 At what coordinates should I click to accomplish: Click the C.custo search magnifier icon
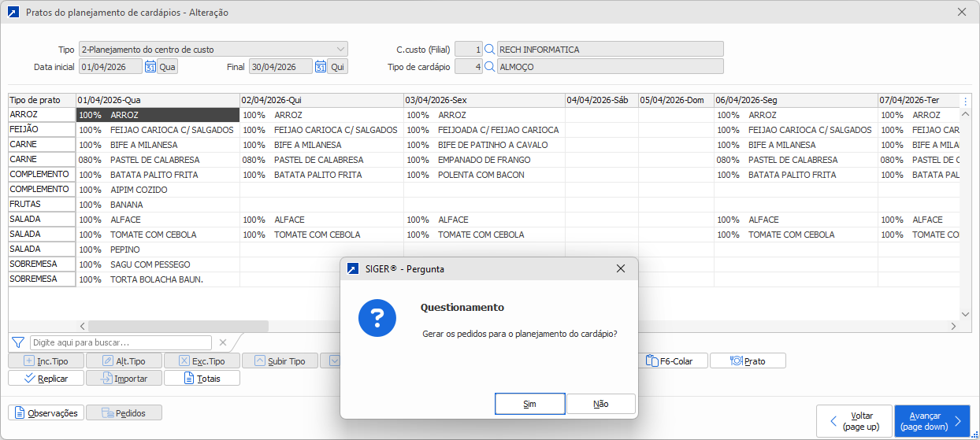[x=489, y=50]
